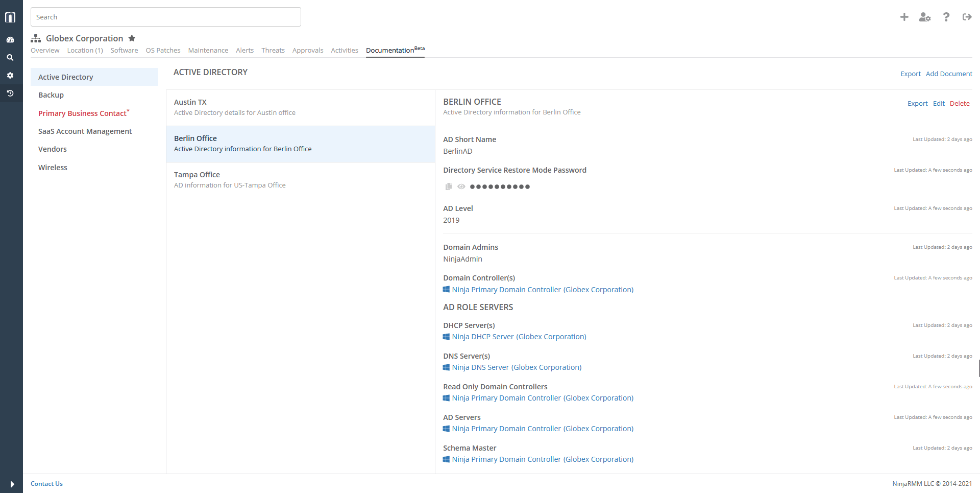Select the Search magnifier in the sidebar

[x=10, y=57]
